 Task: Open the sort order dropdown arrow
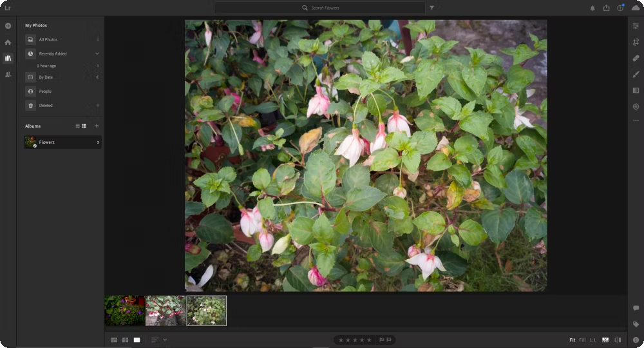(165, 340)
